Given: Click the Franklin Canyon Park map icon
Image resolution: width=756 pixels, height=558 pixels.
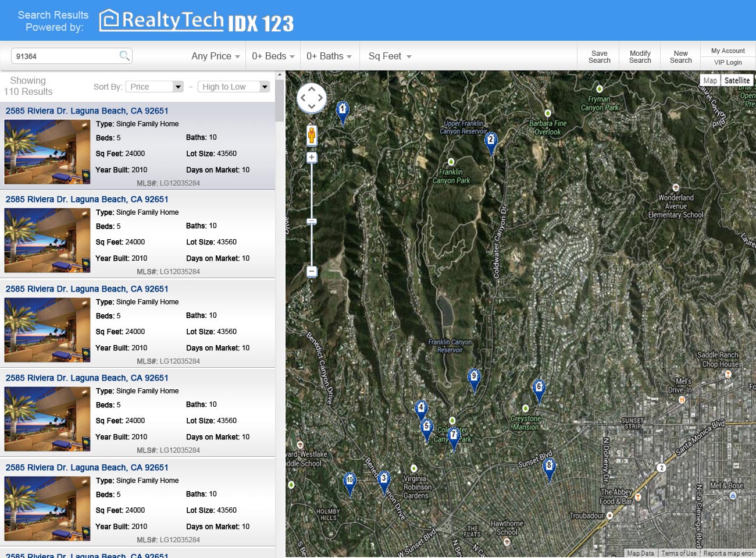Looking at the screenshot, I should (x=451, y=162).
